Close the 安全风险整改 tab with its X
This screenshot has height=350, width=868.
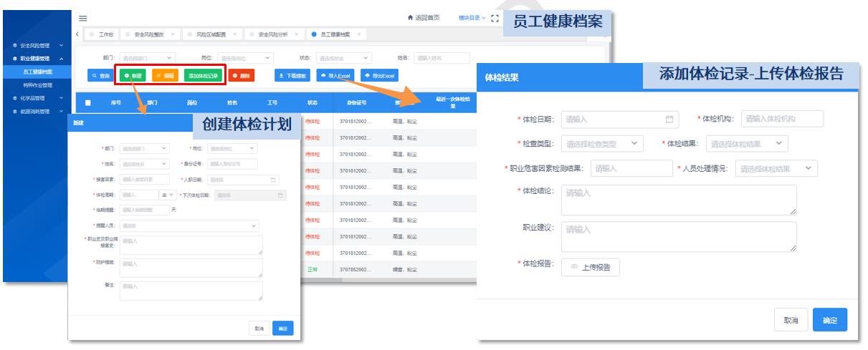(x=172, y=34)
